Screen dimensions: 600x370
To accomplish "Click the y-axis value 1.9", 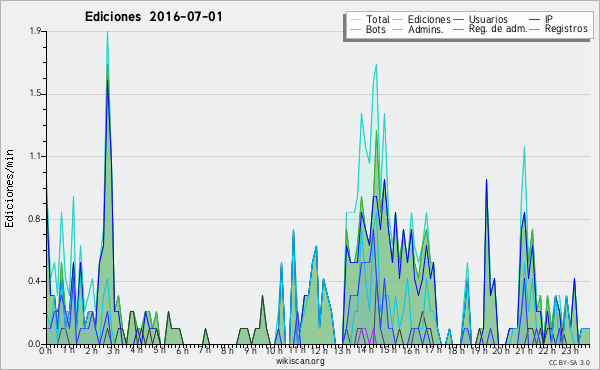I will coord(35,31).
